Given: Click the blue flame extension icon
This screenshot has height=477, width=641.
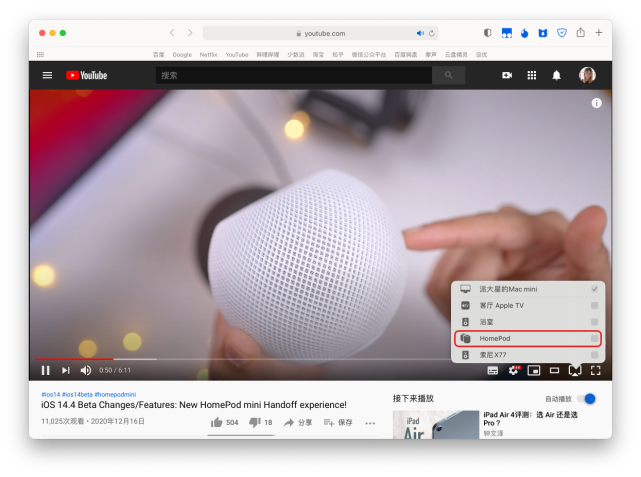Looking at the screenshot, I should click(x=525, y=33).
